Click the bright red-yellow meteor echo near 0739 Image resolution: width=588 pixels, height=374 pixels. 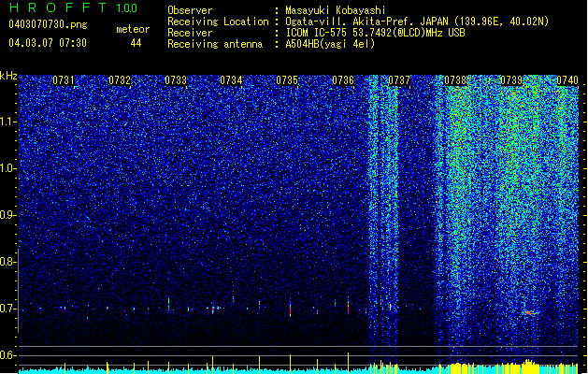click(x=530, y=312)
